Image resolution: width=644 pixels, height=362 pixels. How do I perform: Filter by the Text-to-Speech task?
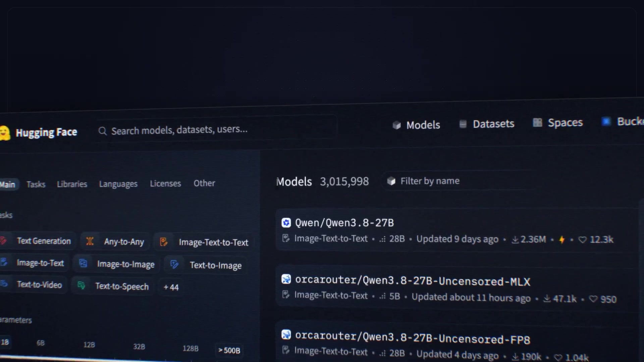pyautogui.click(x=113, y=286)
